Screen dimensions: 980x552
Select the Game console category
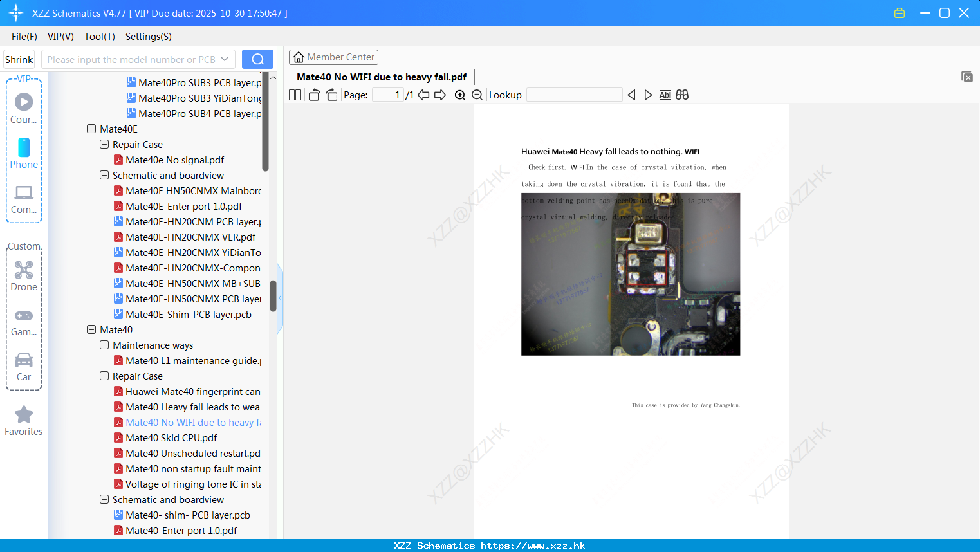24,322
